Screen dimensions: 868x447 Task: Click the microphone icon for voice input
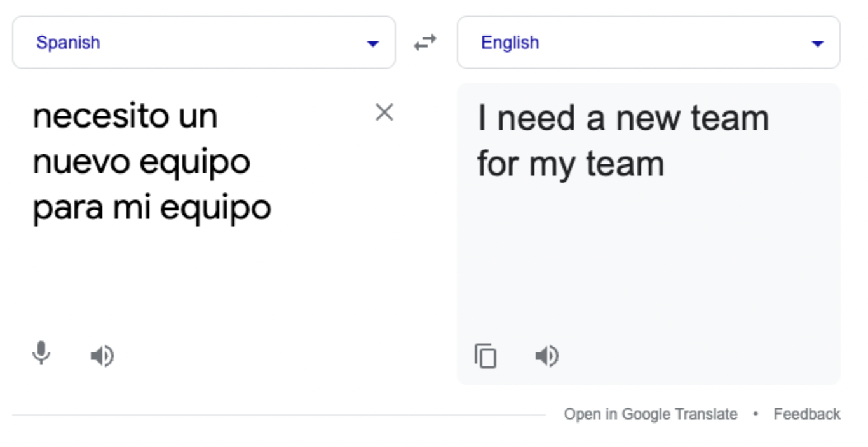40,354
